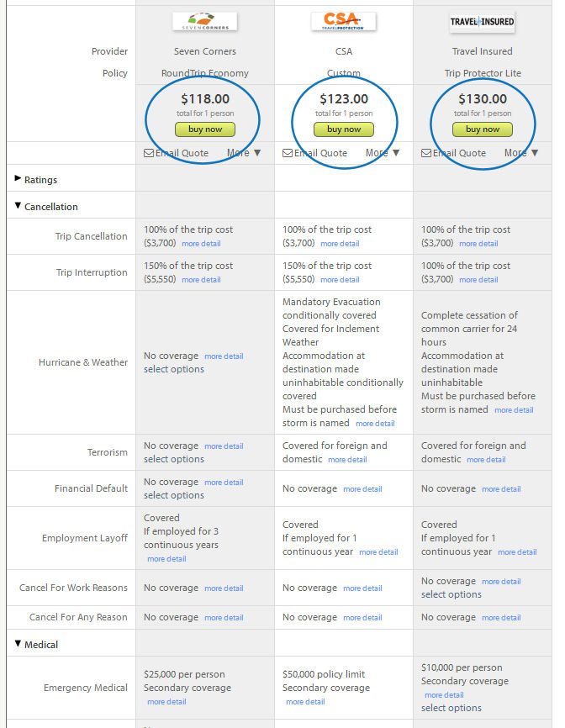Click the $50,000 policy limit text
Screen dimensions: 565x728
pos(324,674)
